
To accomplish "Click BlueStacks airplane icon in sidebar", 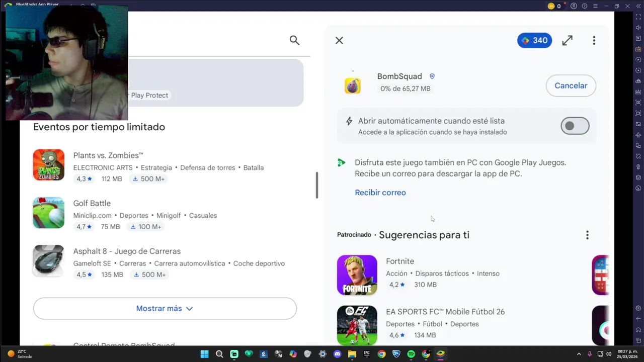I will pyautogui.click(x=638, y=135).
